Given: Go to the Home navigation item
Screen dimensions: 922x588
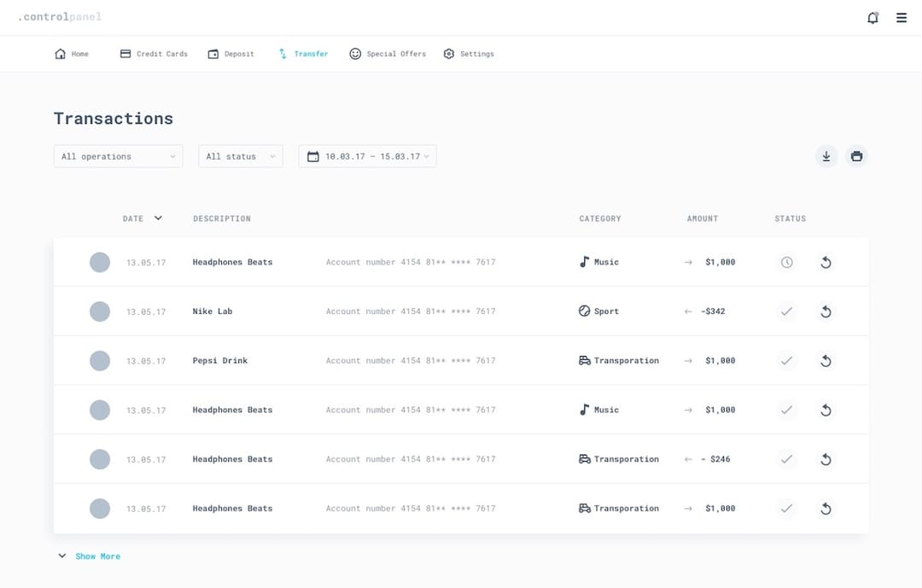Looking at the screenshot, I should pos(71,53).
